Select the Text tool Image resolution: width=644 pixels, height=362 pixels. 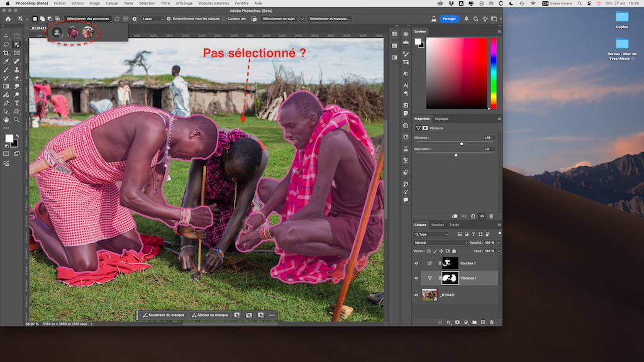(16, 102)
